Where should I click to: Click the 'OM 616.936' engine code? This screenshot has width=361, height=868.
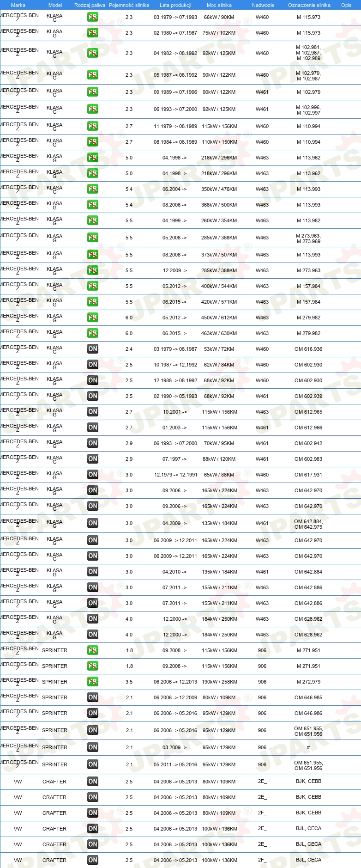coord(308,349)
